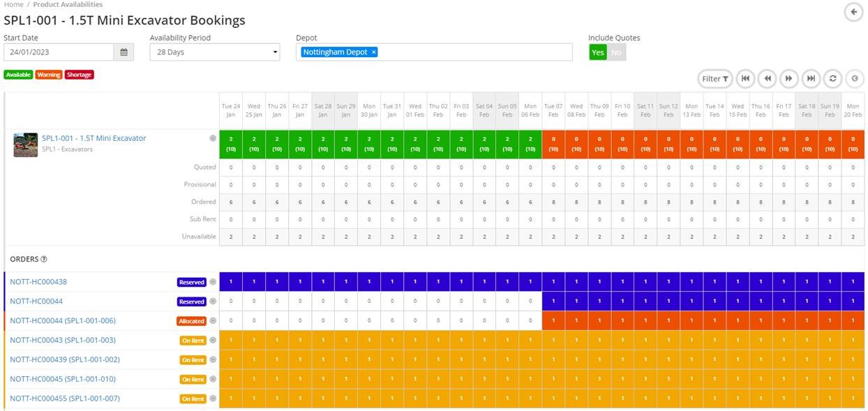Refresh the availability grid
The height and width of the screenshot is (411, 868).
832,79
